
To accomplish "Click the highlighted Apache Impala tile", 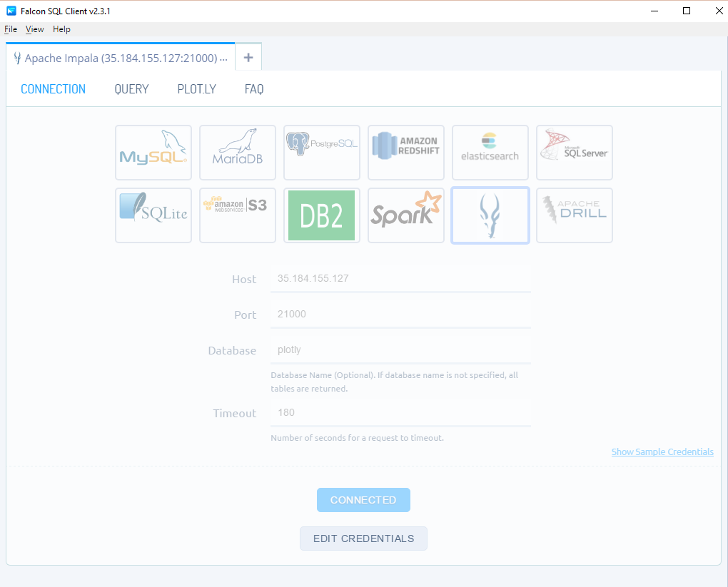I will (x=490, y=215).
